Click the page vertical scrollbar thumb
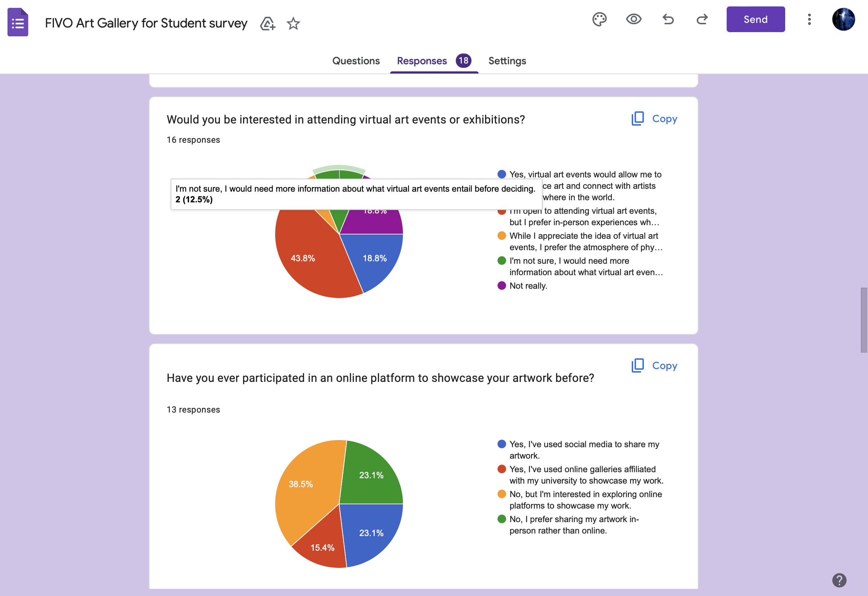 coord(863,320)
